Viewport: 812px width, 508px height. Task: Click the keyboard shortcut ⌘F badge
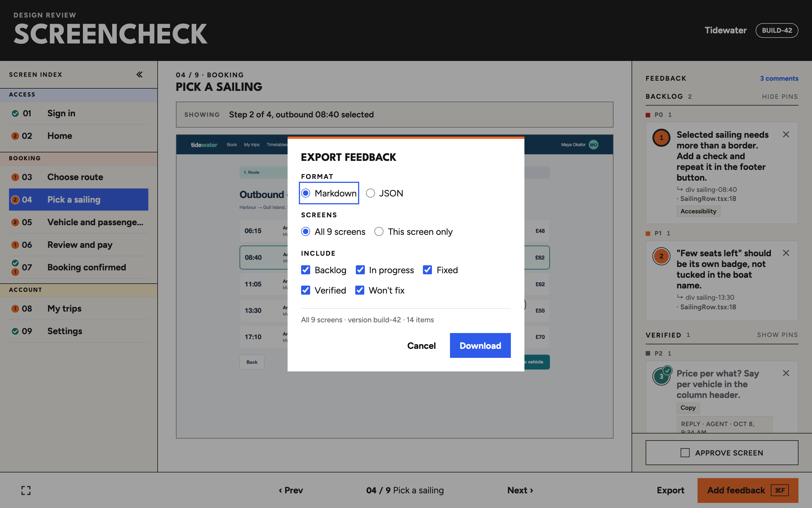pos(780,490)
